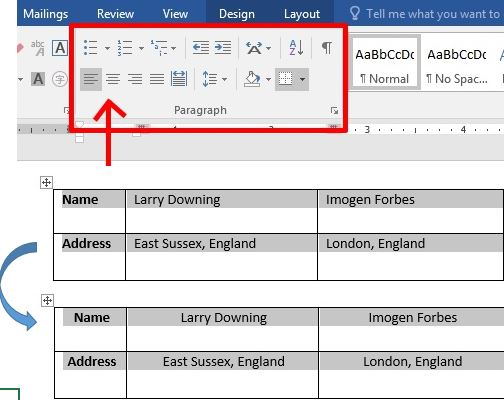504x400 pixels.
Task: Click centered Name header cell
Action: point(90,329)
